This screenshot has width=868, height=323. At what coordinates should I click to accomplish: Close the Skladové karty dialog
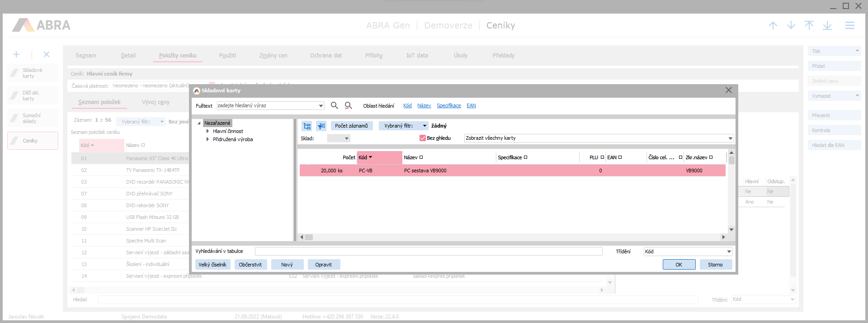coord(728,90)
